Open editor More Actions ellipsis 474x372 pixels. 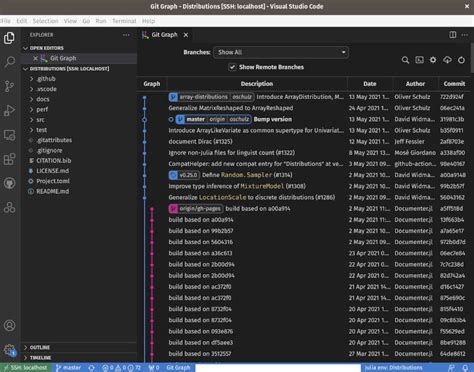coord(465,35)
